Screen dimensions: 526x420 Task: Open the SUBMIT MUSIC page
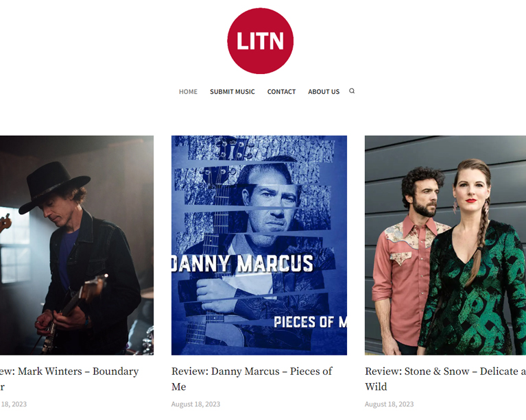(x=232, y=92)
